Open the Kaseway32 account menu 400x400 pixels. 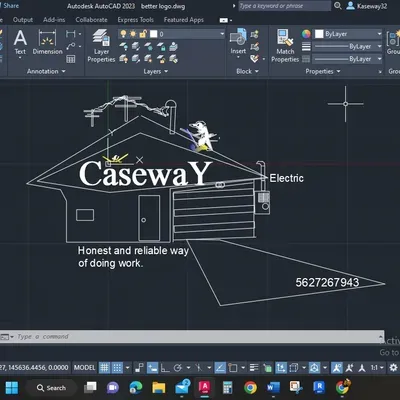367,6
